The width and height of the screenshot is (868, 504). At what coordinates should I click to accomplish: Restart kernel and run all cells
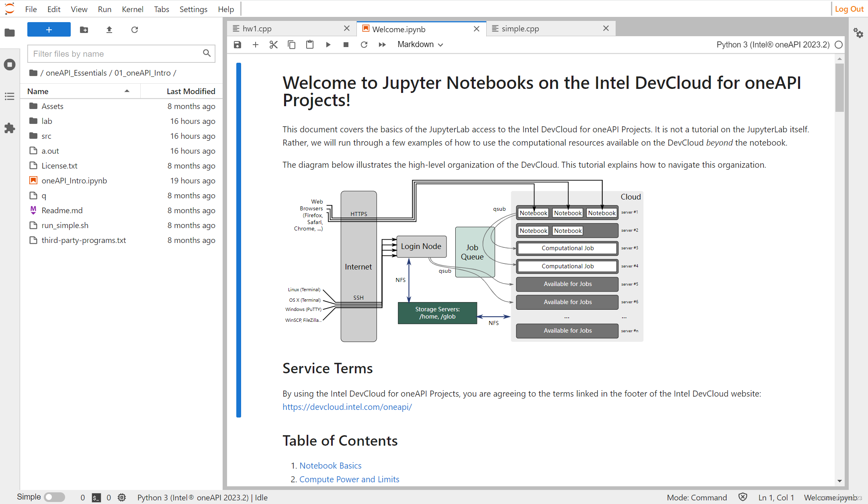[x=382, y=45]
